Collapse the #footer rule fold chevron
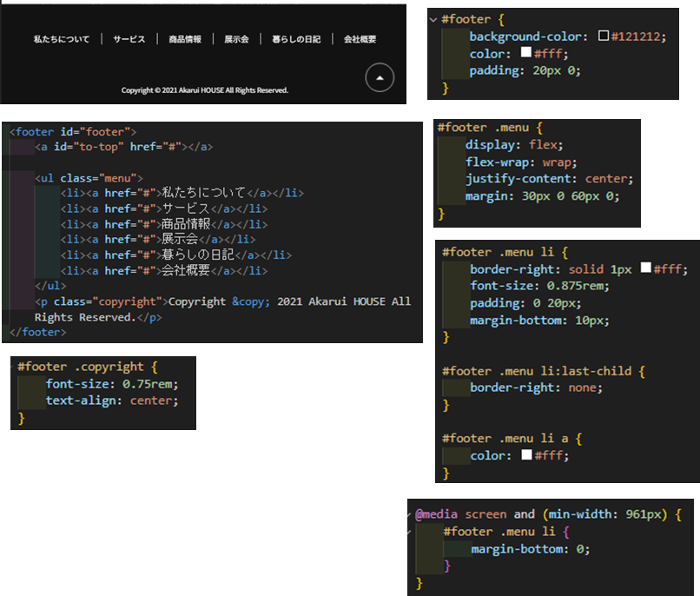Image resolution: width=700 pixels, height=596 pixels. pos(433,20)
